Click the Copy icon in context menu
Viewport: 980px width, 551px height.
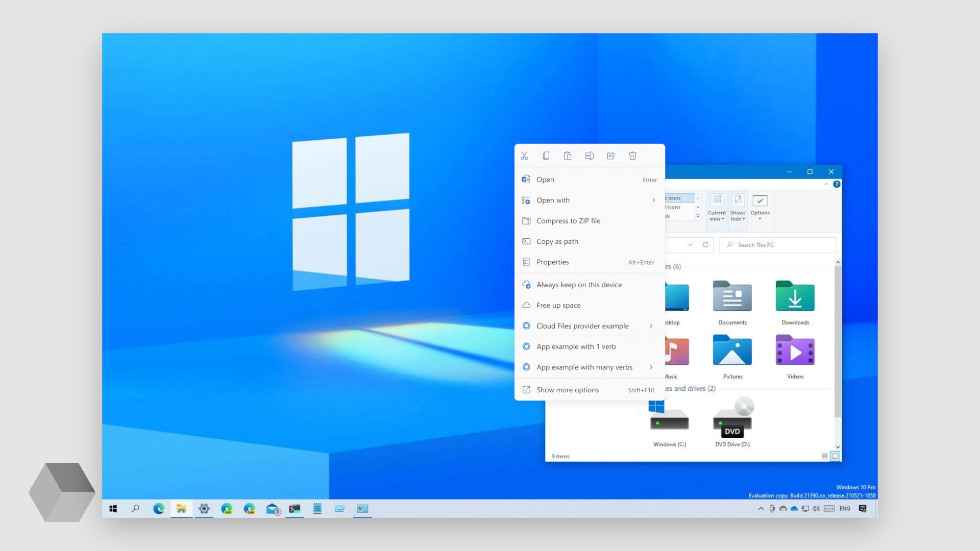click(x=546, y=156)
